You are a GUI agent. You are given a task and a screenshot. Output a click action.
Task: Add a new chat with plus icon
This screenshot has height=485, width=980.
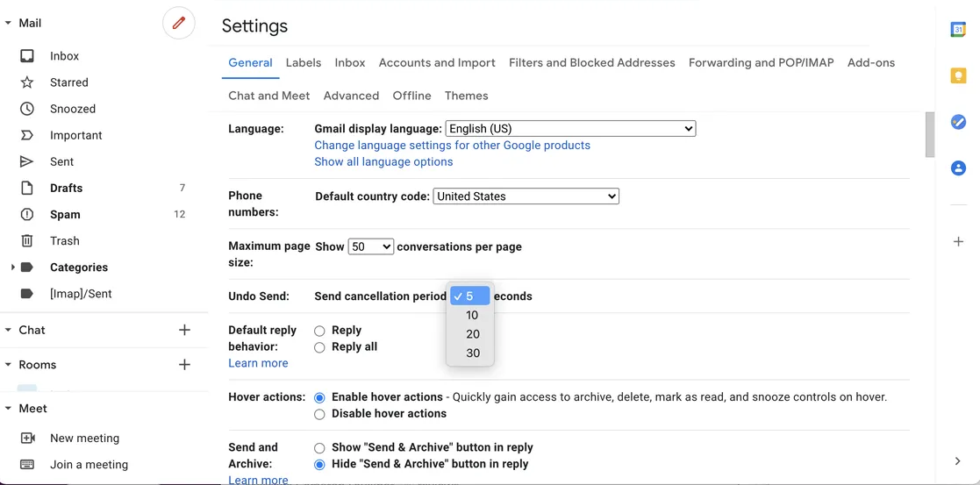pyautogui.click(x=184, y=330)
